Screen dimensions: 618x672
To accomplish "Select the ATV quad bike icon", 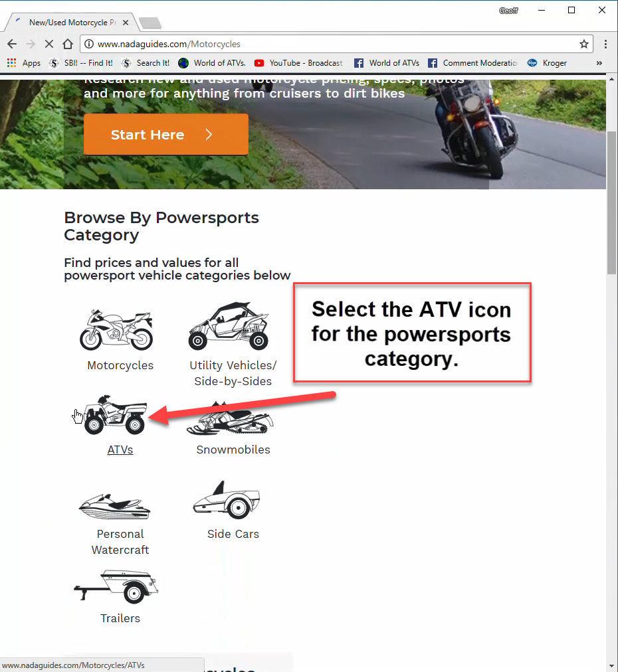I will (x=115, y=415).
